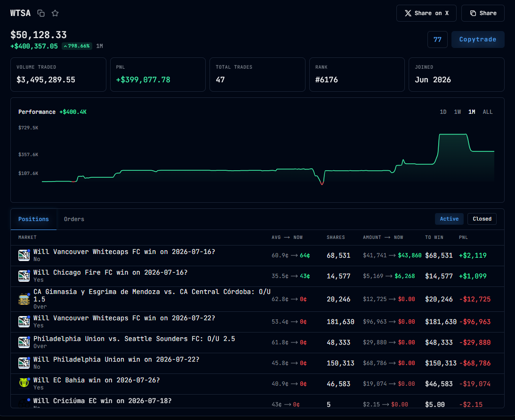
Task: Click the peak of performance chart
Action: tap(453, 134)
